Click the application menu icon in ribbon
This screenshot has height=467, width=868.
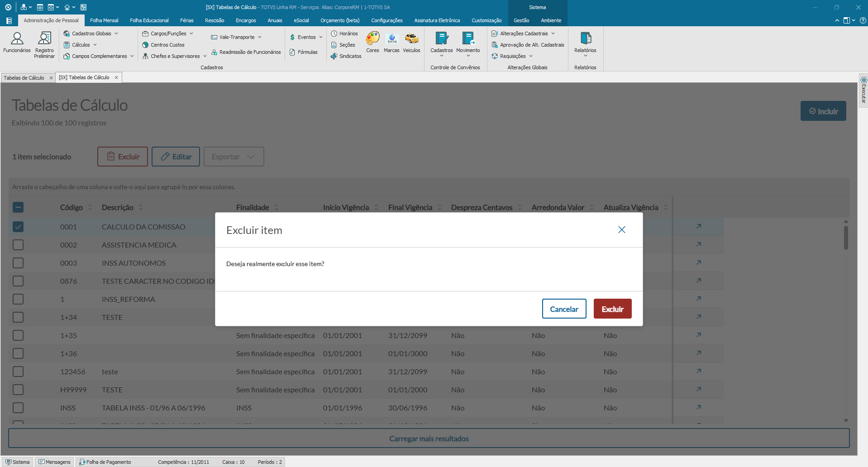[x=9, y=20]
